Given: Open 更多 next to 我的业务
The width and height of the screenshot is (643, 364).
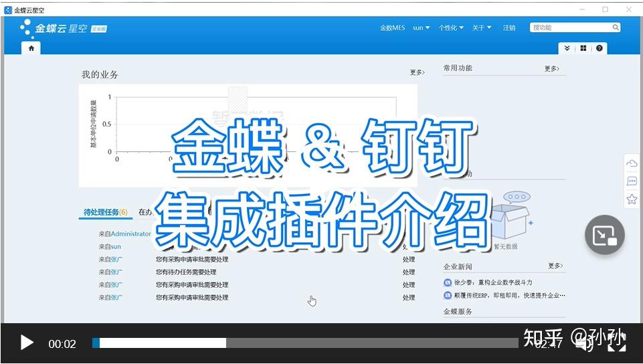Looking at the screenshot, I should [x=417, y=72].
